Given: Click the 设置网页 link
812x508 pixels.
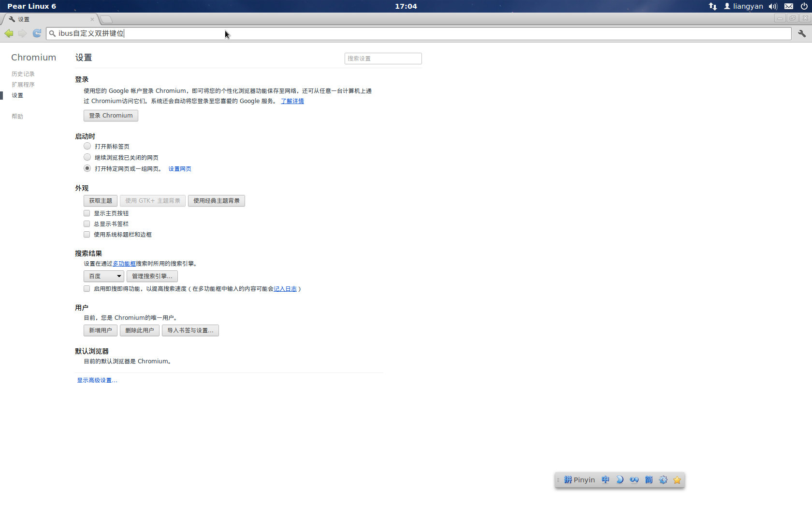Looking at the screenshot, I should [x=180, y=169].
